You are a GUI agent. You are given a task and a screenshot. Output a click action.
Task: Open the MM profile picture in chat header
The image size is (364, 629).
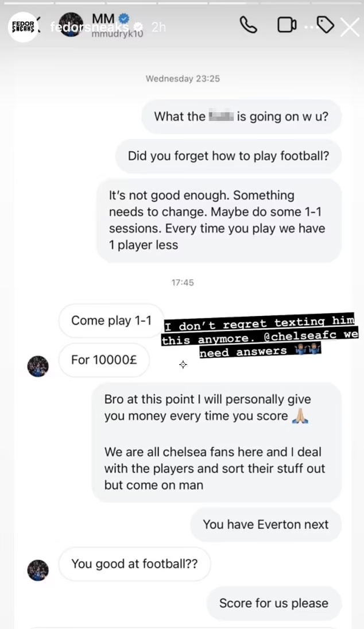coord(72,25)
